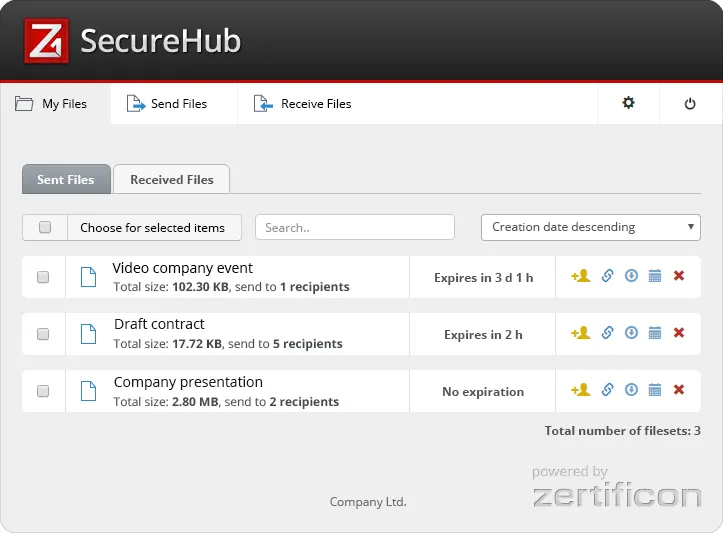Download Video company event fileset
The image size is (723, 533).
pyautogui.click(x=631, y=276)
